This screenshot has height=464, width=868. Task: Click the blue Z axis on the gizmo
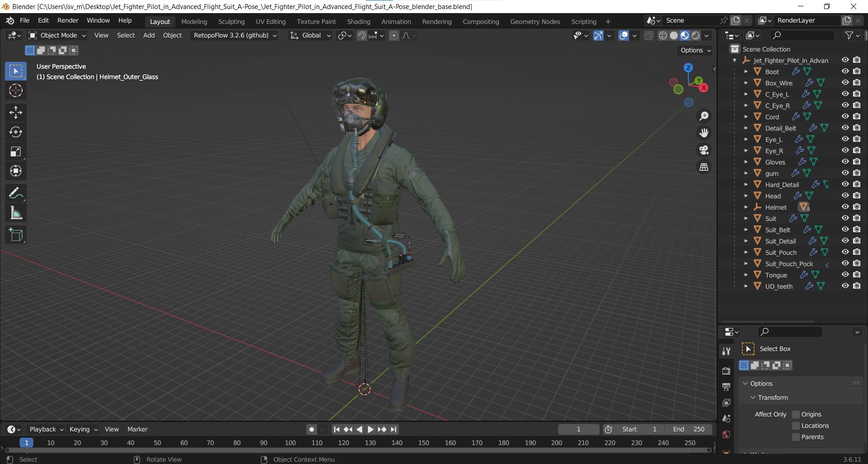coord(688,68)
